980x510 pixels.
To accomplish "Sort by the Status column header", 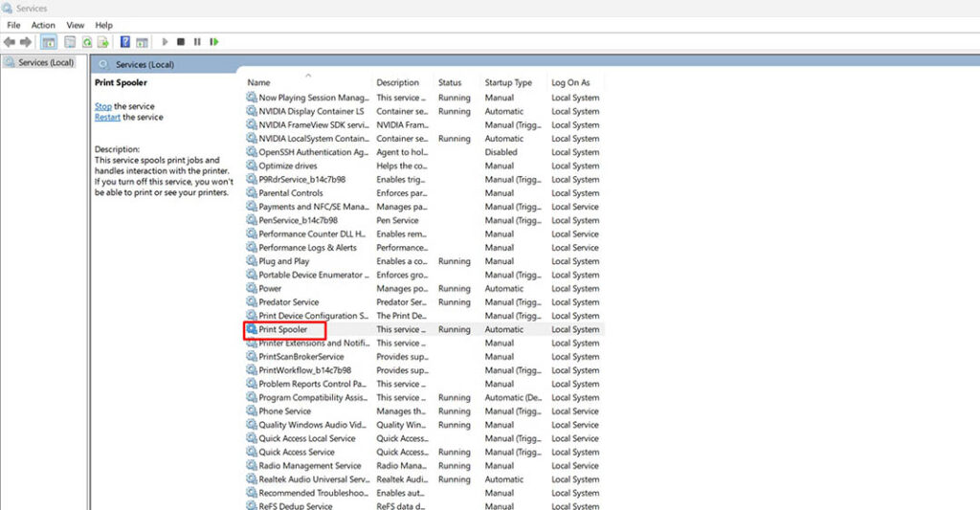I will point(450,82).
